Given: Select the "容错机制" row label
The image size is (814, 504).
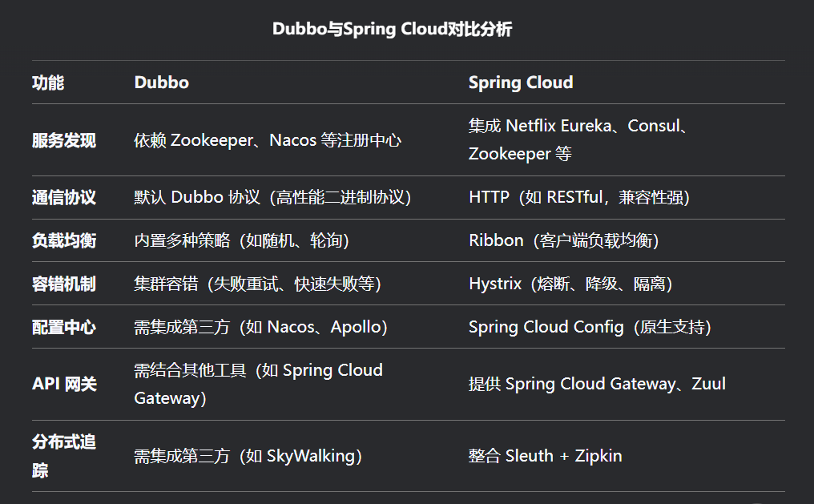Looking at the screenshot, I should click(64, 284).
